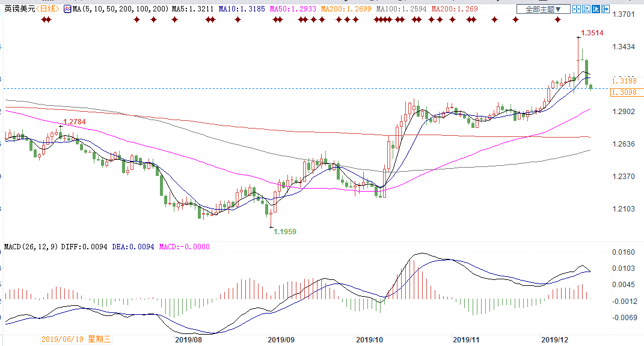Click the highlighted blue chart axis play icon
This screenshot has width=644, height=346.
tap(596, 9)
